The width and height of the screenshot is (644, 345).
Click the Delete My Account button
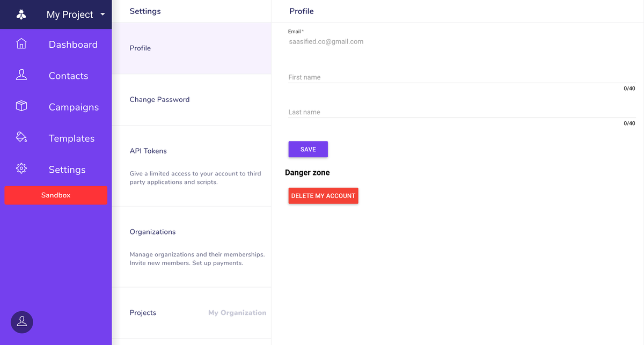pyautogui.click(x=323, y=196)
